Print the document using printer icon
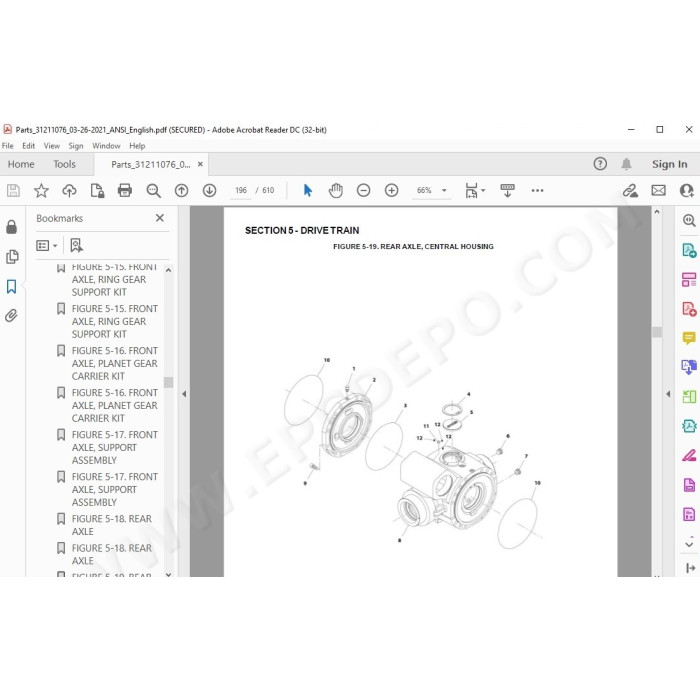The width and height of the screenshot is (700, 700). click(125, 191)
